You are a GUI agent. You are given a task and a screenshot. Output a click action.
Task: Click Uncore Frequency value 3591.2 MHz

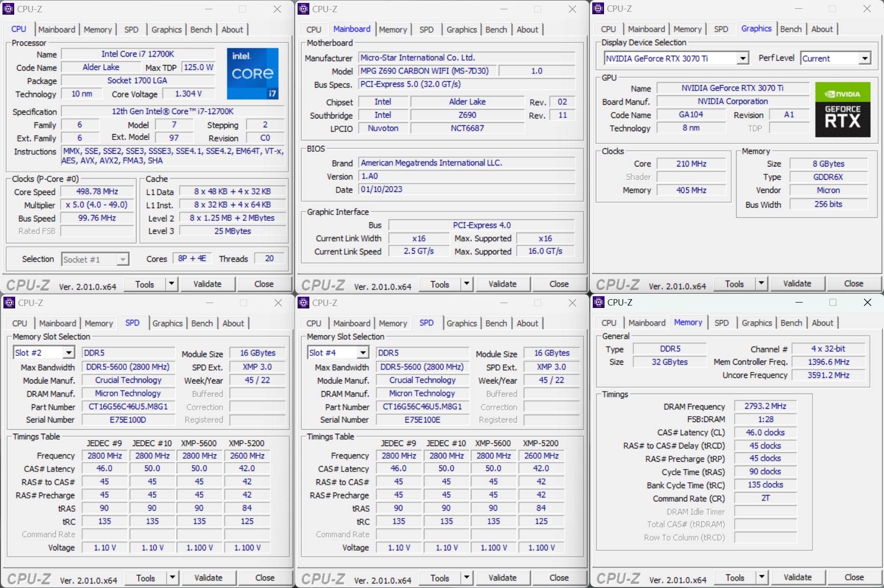[828, 375]
